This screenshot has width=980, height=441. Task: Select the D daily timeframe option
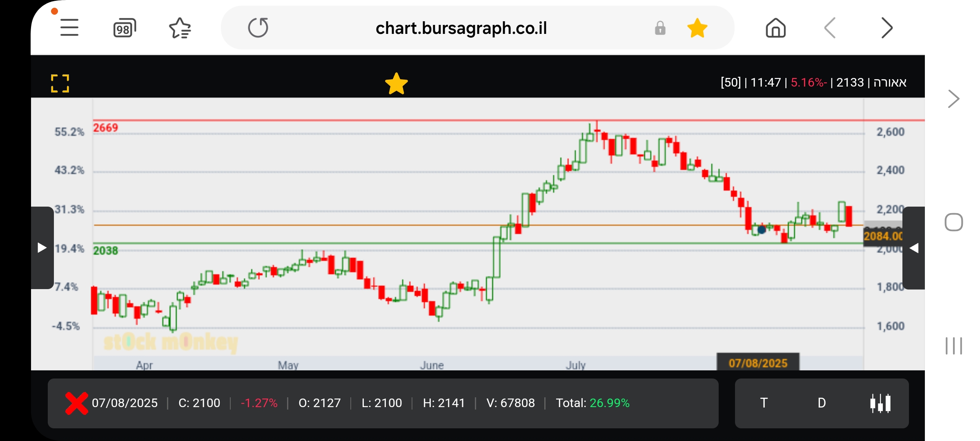822,403
